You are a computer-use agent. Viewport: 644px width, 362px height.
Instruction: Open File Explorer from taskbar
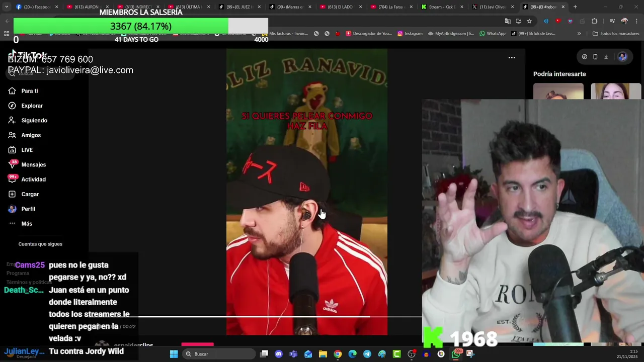(323, 354)
